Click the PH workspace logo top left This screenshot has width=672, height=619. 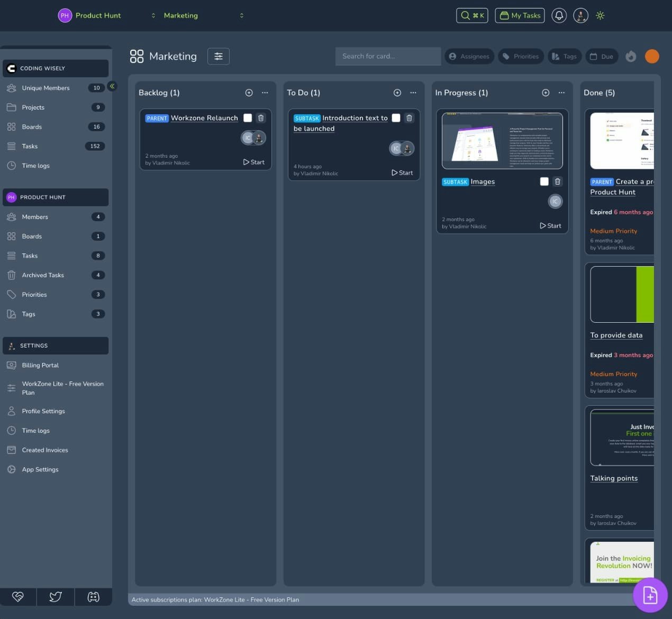[65, 15]
